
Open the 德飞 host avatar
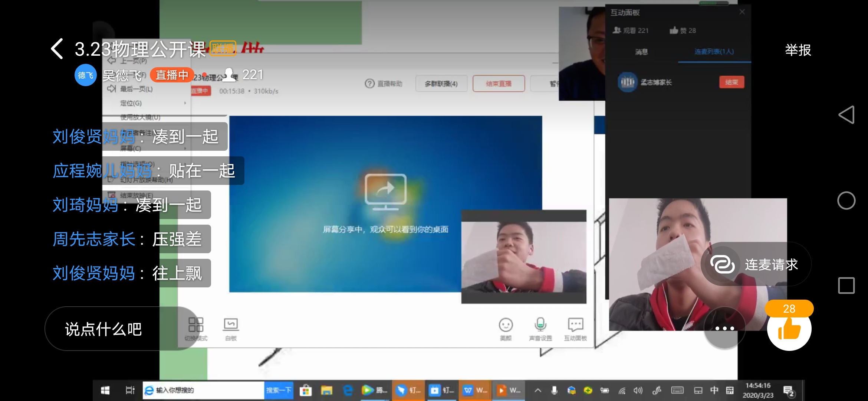point(86,75)
